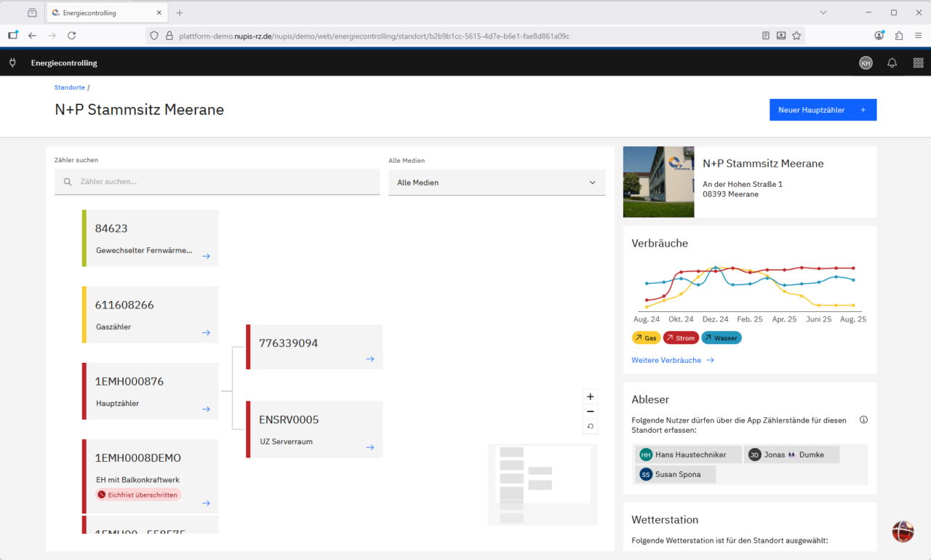Screen dimensions: 931x560
Task: Show site tracking protection shield info
Action: 153,36
